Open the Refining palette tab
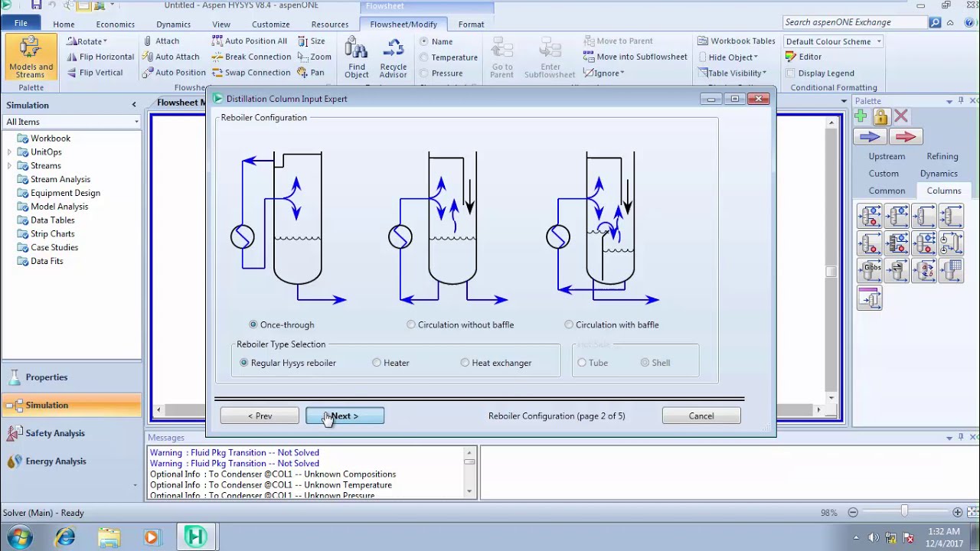 click(x=942, y=156)
